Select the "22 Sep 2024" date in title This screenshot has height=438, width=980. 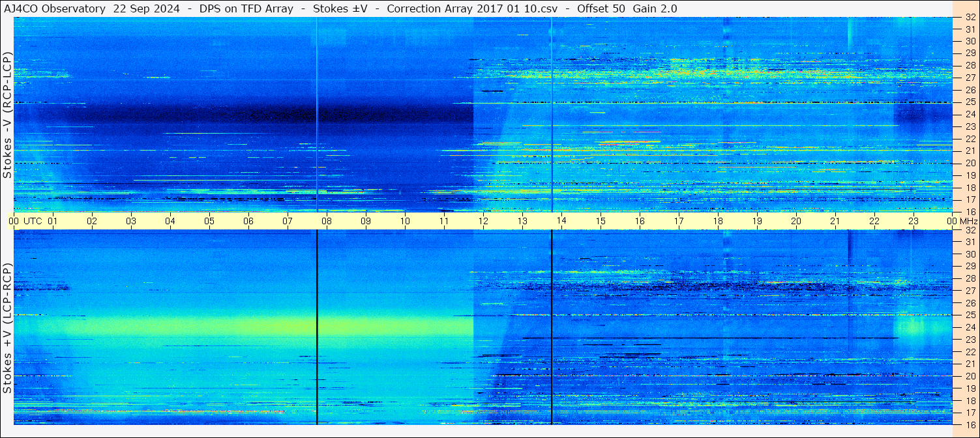point(145,8)
